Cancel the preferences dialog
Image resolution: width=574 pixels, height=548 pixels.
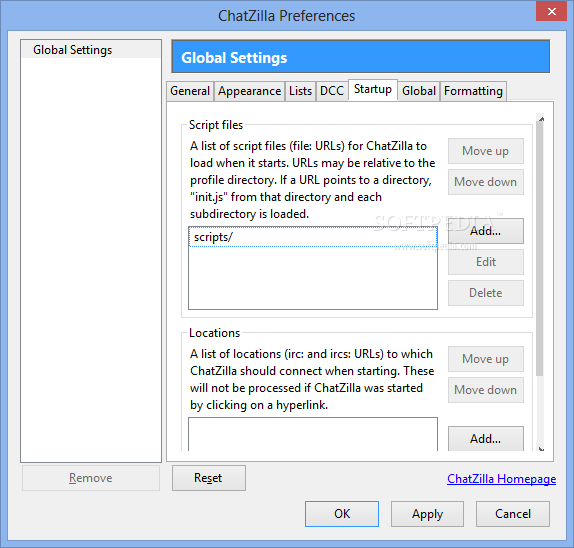point(513,514)
